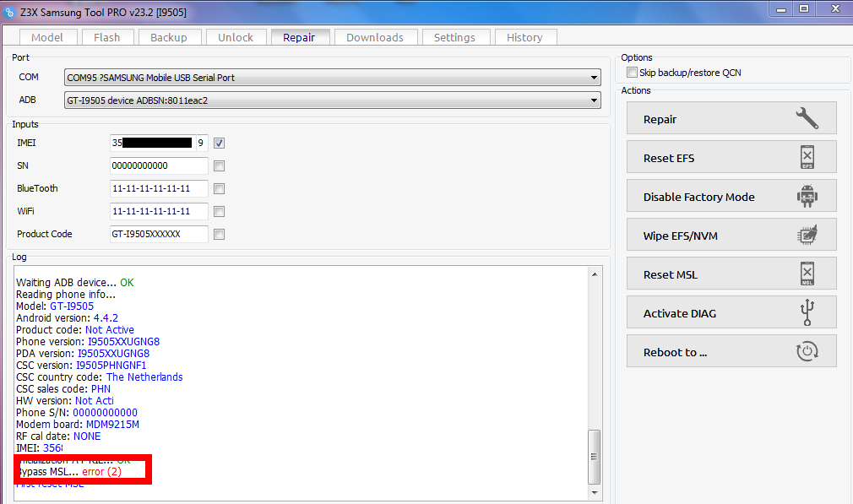Click the Wipe EFS/NVM button label

click(681, 236)
